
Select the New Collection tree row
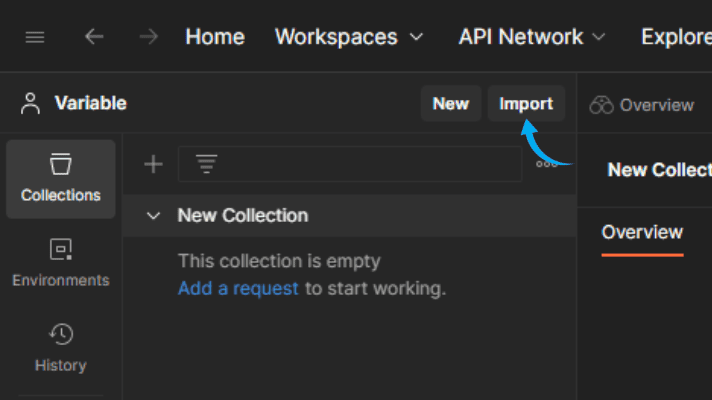click(x=350, y=216)
